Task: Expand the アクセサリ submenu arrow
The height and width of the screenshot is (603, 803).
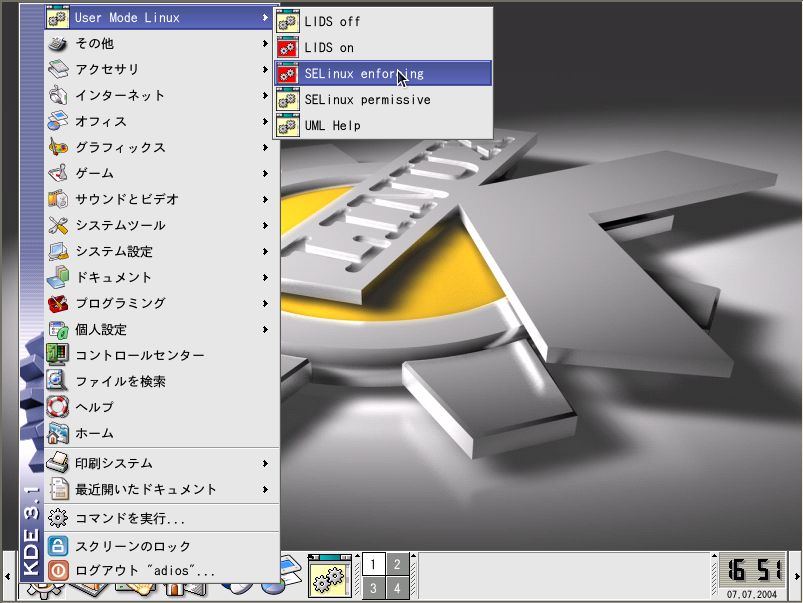Action: pyautogui.click(x=265, y=69)
